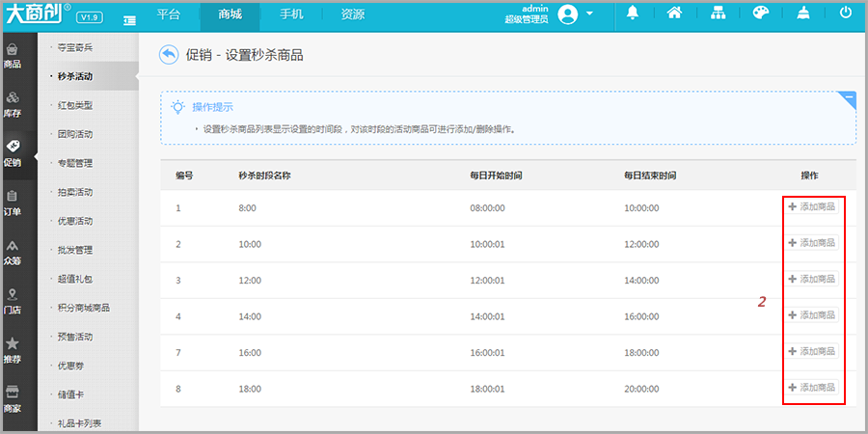Go to home via house icon
The width and height of the screenshot is (868, 434).
[x=674, y=14]
